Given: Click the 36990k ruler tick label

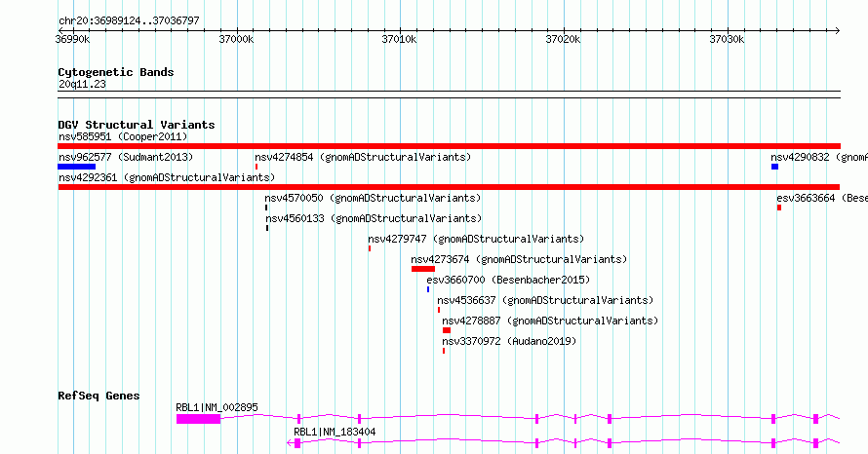Looking at the screenshot, I should [72, 39].
